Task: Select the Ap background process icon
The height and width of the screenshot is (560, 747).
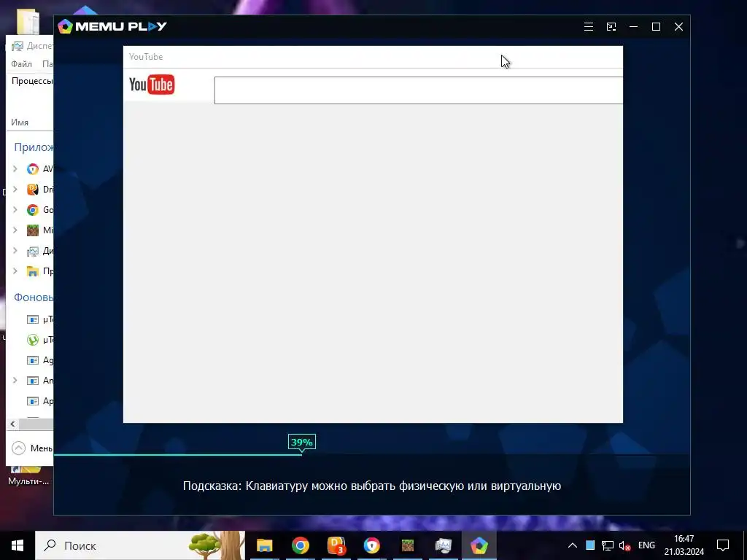Action: click(x=32, y=401)
